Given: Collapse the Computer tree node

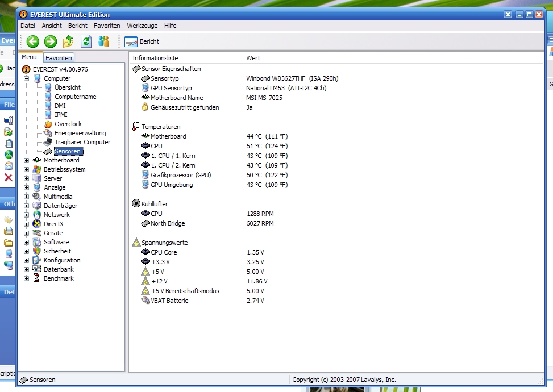Looking at the screenshot, I should (x=27, y=78).
